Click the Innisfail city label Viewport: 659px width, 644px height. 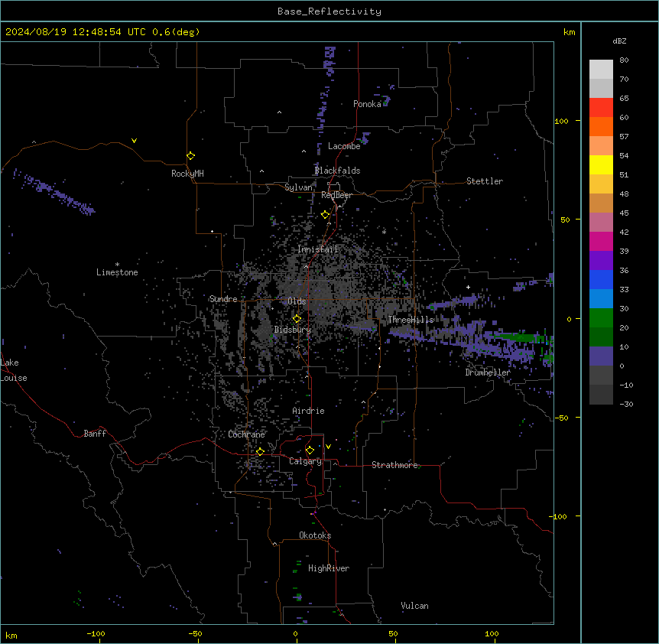click(318, 249)
